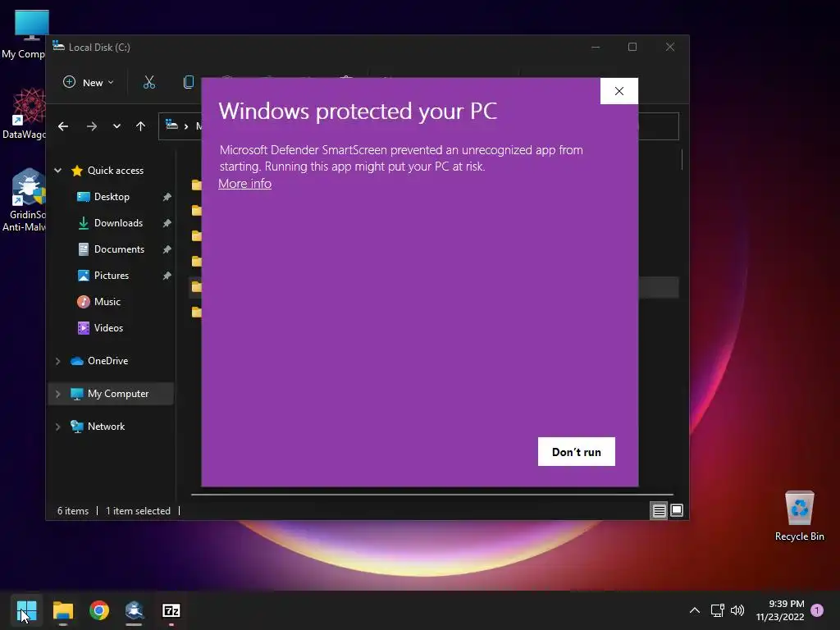This screenshot has height=630, width=840.
Task: Minimize the Local Disk (C:) window
Action: [x=596, y=47]
